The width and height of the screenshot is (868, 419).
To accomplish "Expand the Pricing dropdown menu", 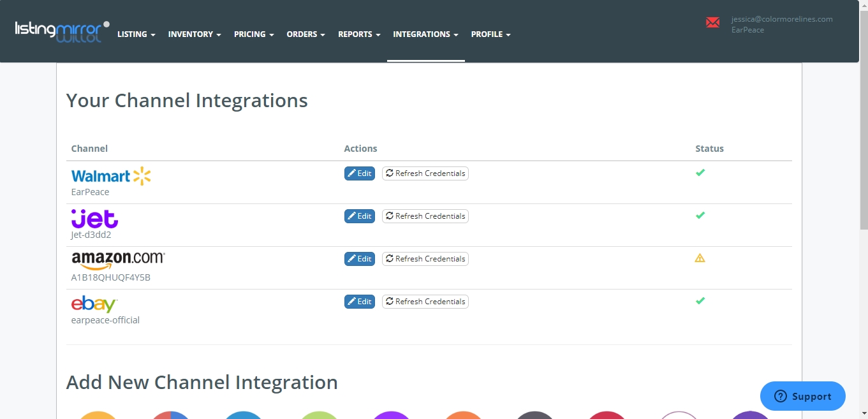I will pos(253,34).
